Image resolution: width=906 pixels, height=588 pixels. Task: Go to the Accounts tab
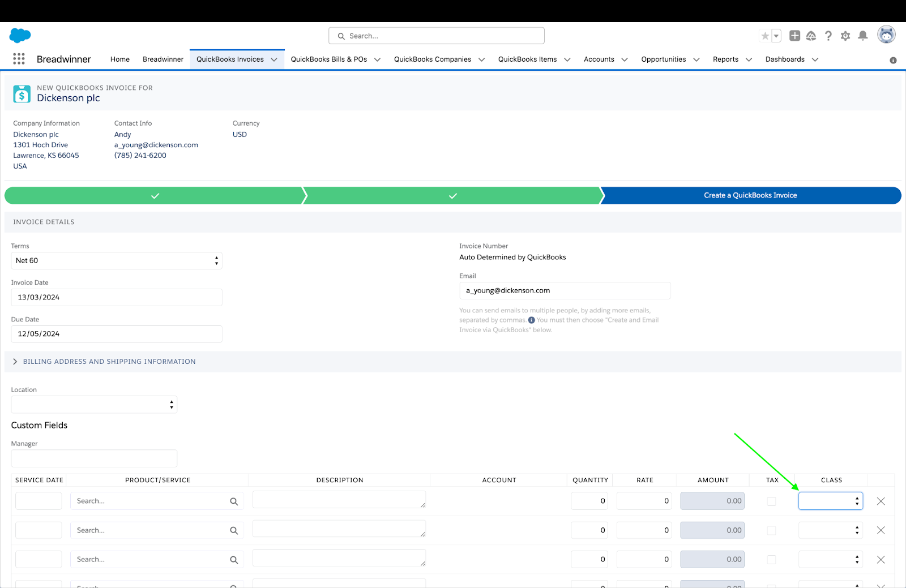pos(599,59)
